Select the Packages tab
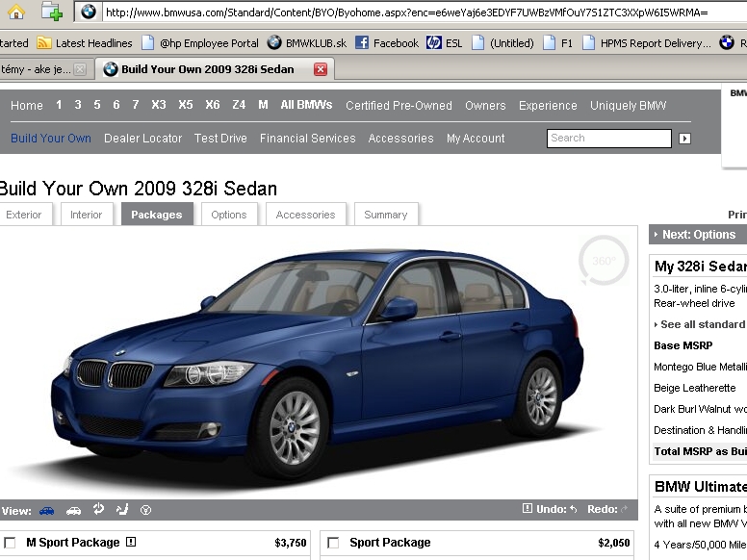The image size is (747, 560). (157, 215)
